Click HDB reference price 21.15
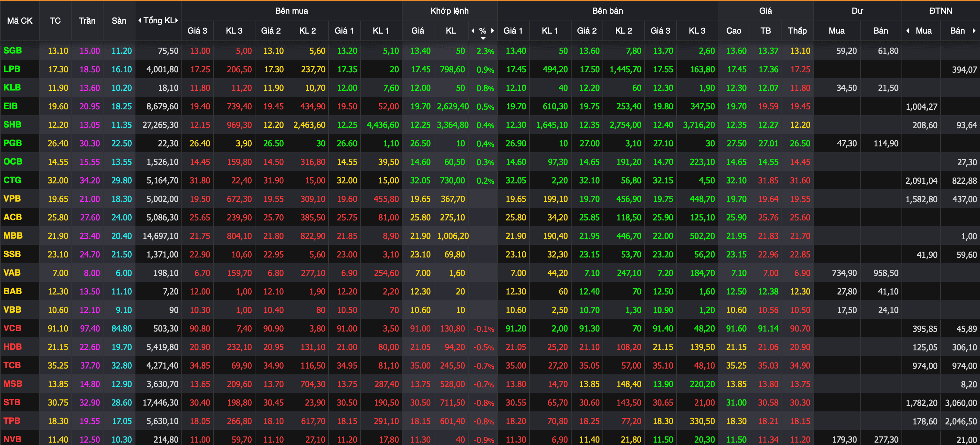 coord(58,347)
